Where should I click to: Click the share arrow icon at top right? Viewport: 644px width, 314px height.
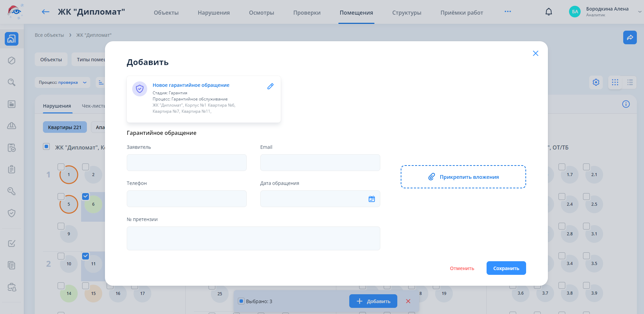pyautogui.click(x=630, y=37)
